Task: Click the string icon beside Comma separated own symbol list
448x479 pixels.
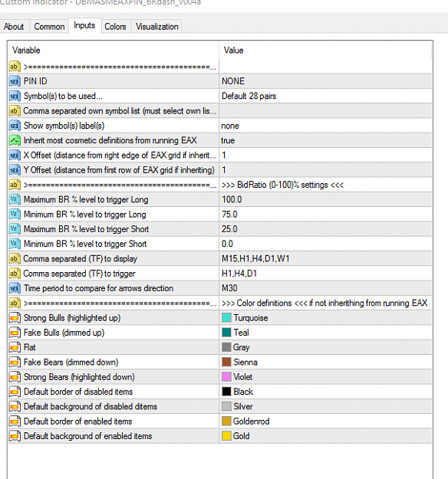Action: (15, 111)
